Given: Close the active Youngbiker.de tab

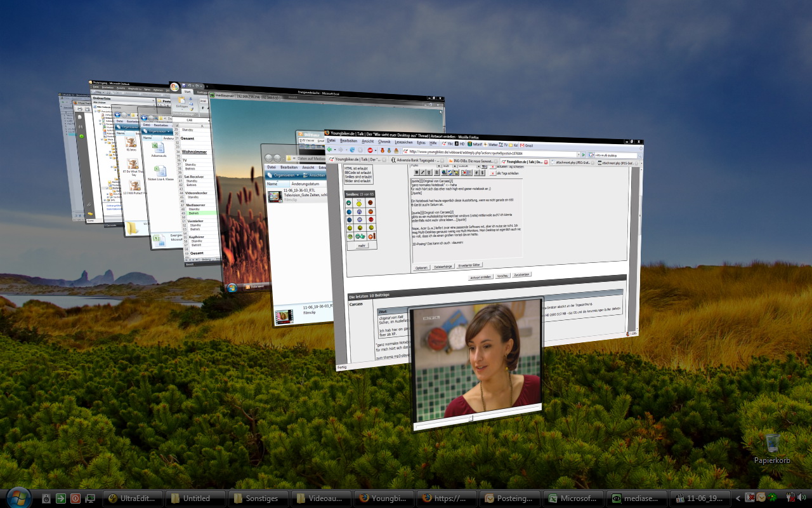Looking at the screenshot, I should click(546, 163).
